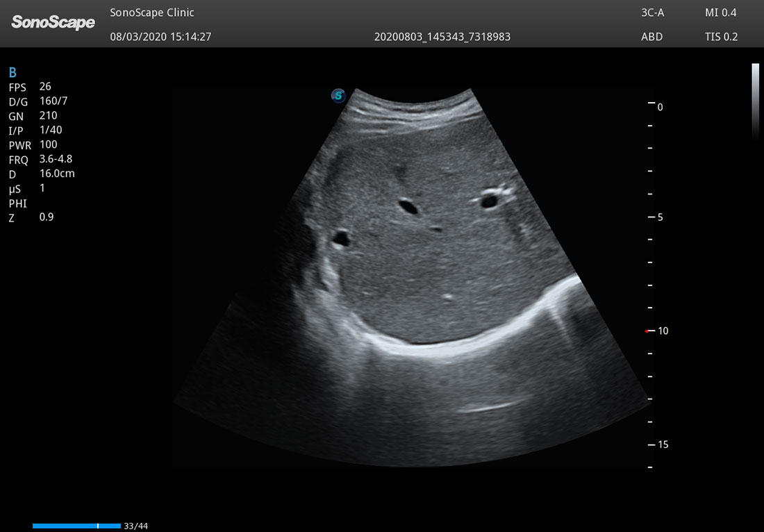764x532 pixels.
Task: Select the B mode label
Action: tap(13, 73)
